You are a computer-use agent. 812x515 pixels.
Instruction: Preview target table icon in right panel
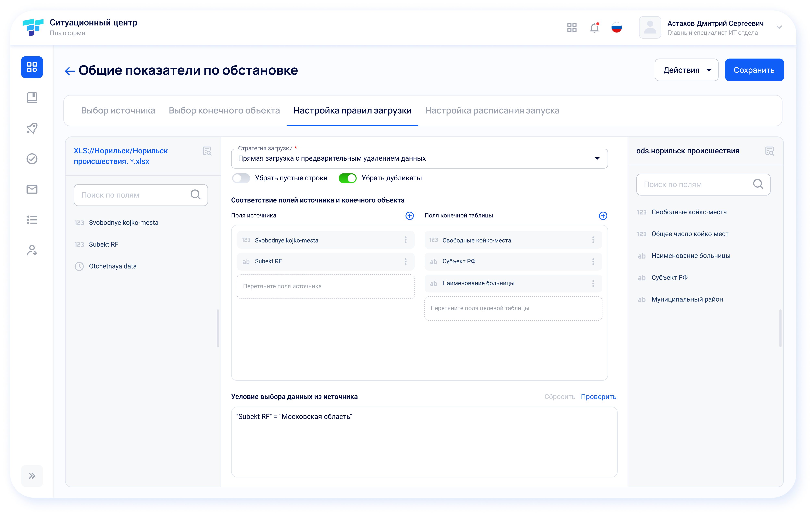(x=770, y=151)
